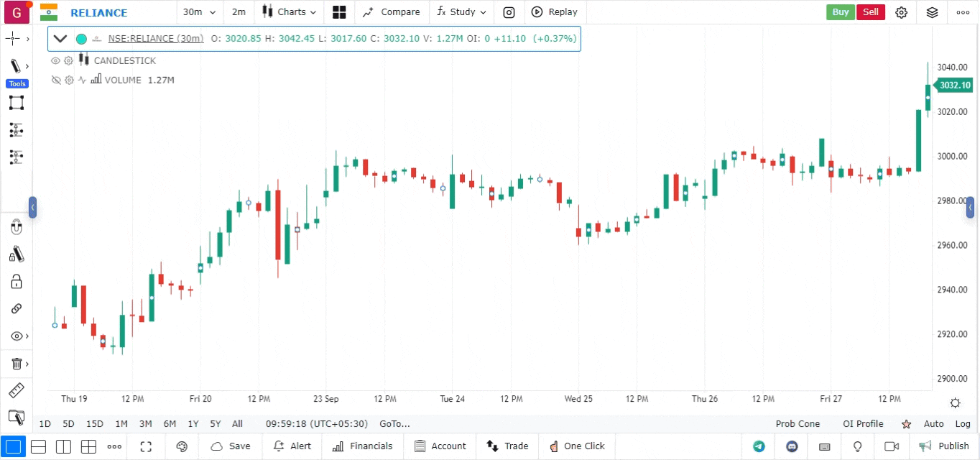
Task: Open the Financials panel
Action: click(363, 446)
